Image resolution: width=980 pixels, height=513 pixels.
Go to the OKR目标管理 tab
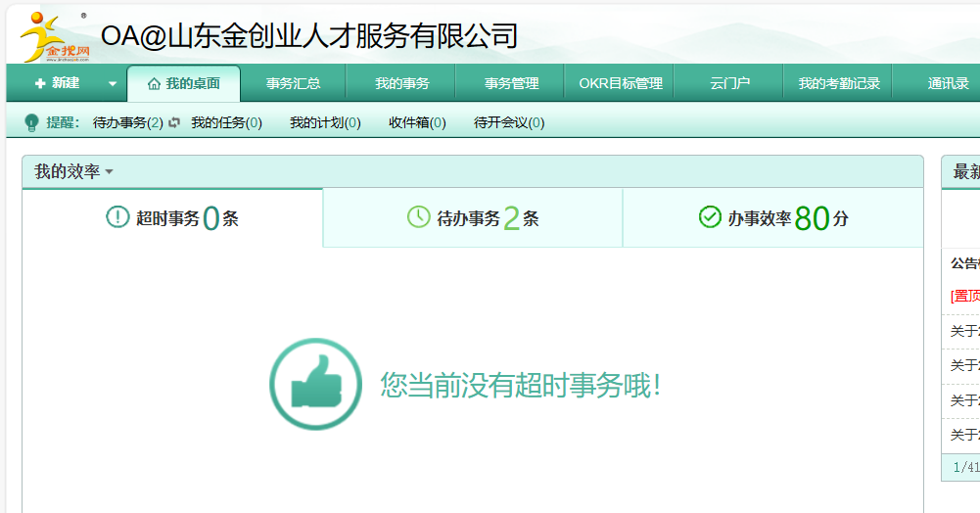620,83
